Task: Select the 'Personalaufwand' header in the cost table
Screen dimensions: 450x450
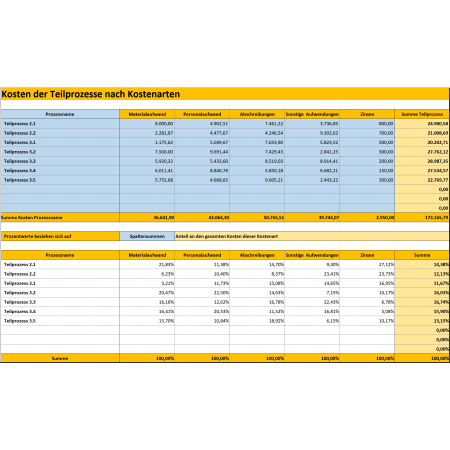Action: click(202, 114)
